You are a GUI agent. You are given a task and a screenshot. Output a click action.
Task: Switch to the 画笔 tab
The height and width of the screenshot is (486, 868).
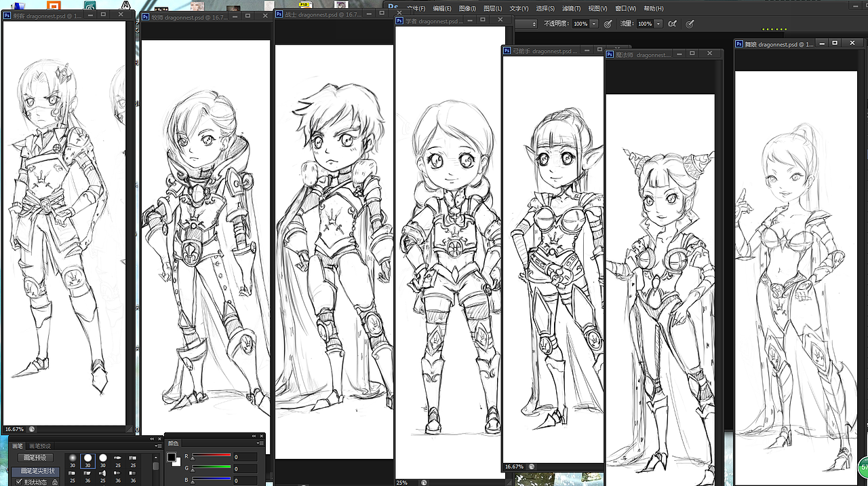click(x=17, y=446)
